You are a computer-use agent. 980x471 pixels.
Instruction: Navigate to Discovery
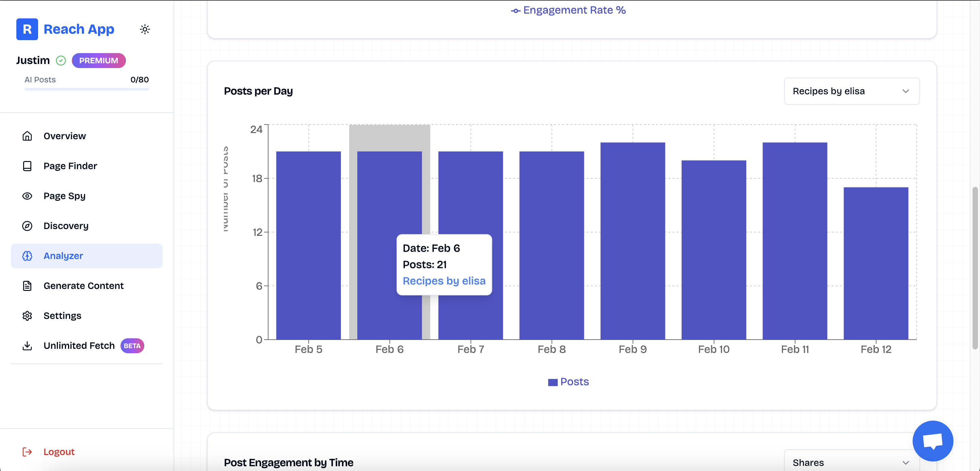[x=87, y=226]
